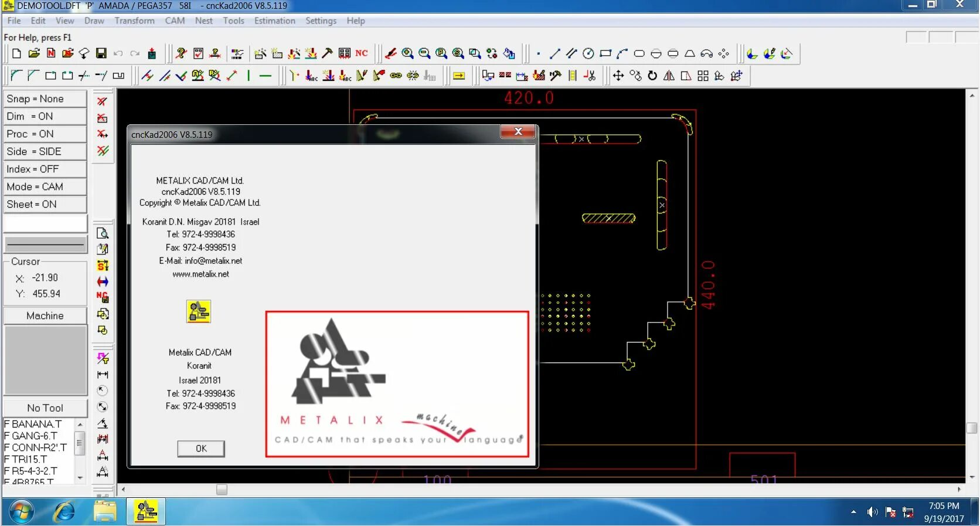This screenshot has width=980, height=526.
Task: Select F BANANA.T in tool list
Action: [x=33, y=424]
